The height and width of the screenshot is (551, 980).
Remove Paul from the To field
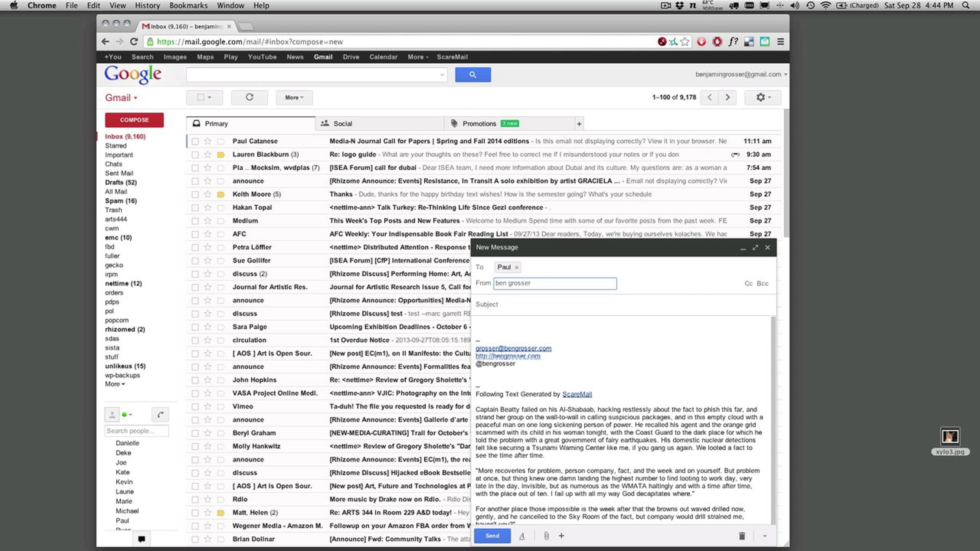(517, 267)
